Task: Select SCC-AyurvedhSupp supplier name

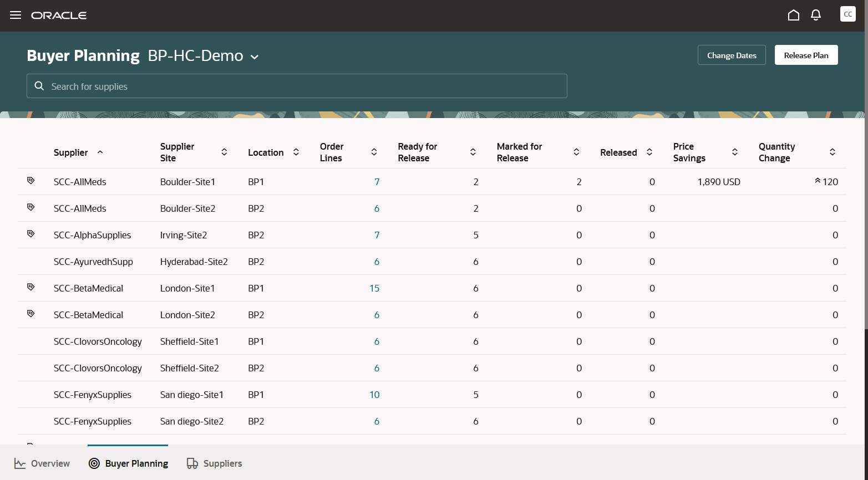Action: (x=93, y=262)
